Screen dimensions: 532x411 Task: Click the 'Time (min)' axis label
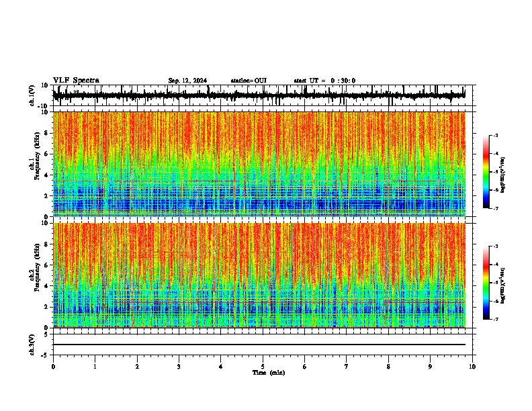tap(269, 373)
